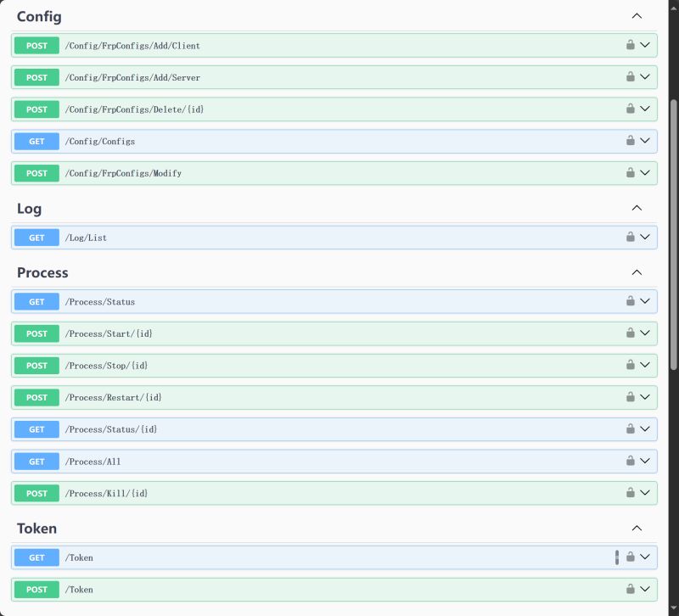Click the padlock icon on POST /Config/FrpConfigs/Add/Client

click(x=630, y=45)
